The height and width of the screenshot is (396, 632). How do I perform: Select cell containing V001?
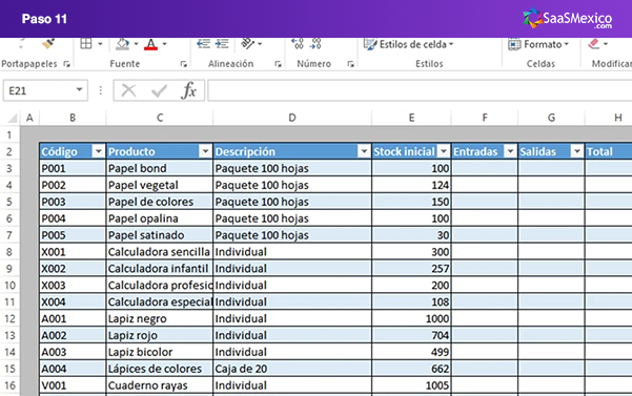pos(73,386)
